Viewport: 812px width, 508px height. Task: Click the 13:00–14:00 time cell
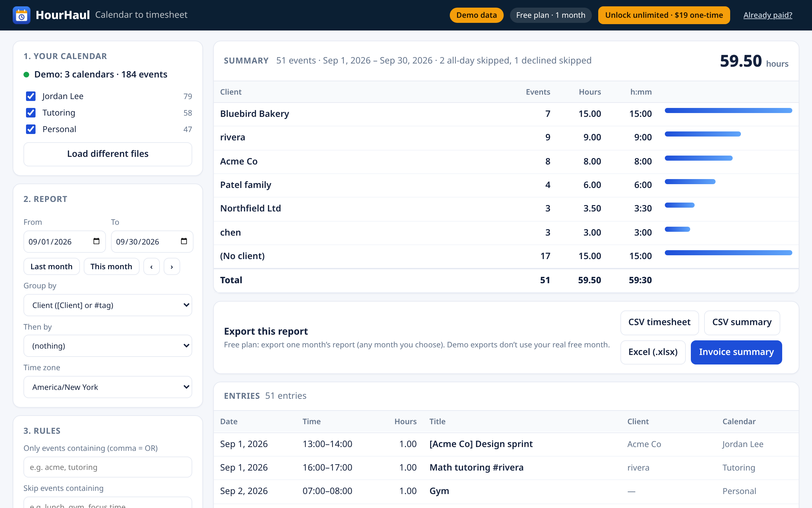(327, 444)
